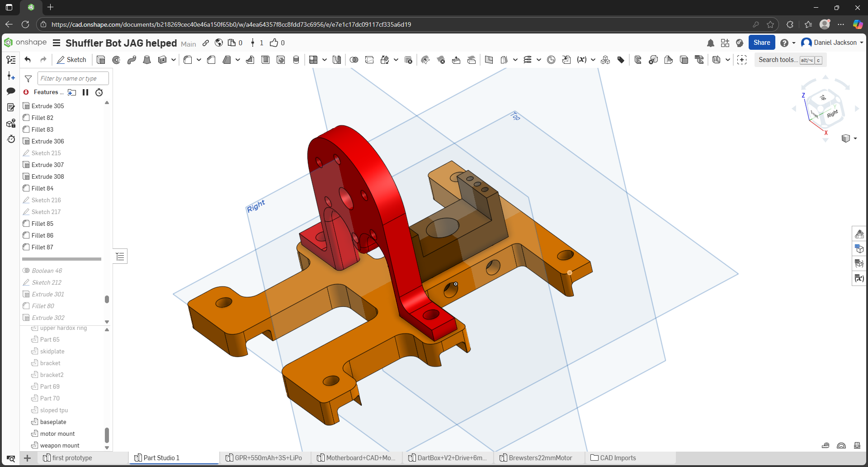The image size is (868, 467).
Task: Toggle the comments panel
Action: point(11,91)
